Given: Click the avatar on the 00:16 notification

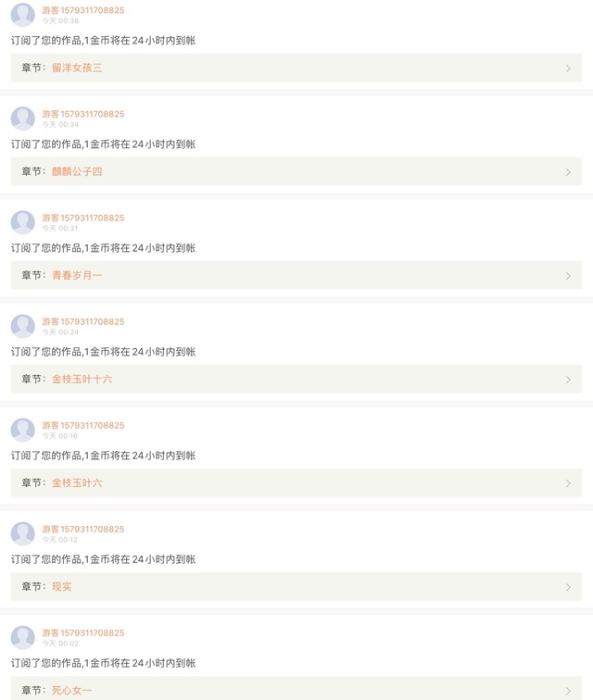Looking at the screenshot, I should click(x=22, y=430).
